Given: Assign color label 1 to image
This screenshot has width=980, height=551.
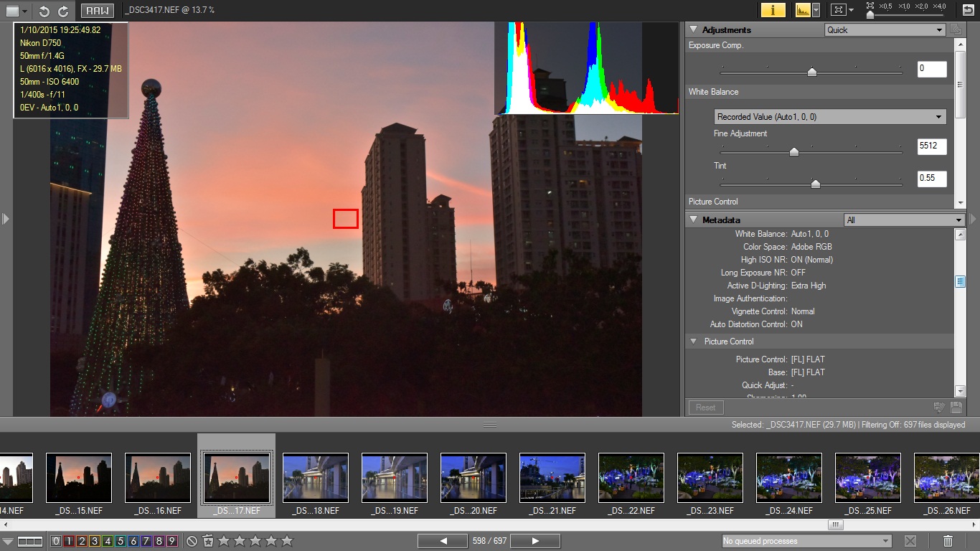Looking at the screenshot, I should tap(69, 541).
